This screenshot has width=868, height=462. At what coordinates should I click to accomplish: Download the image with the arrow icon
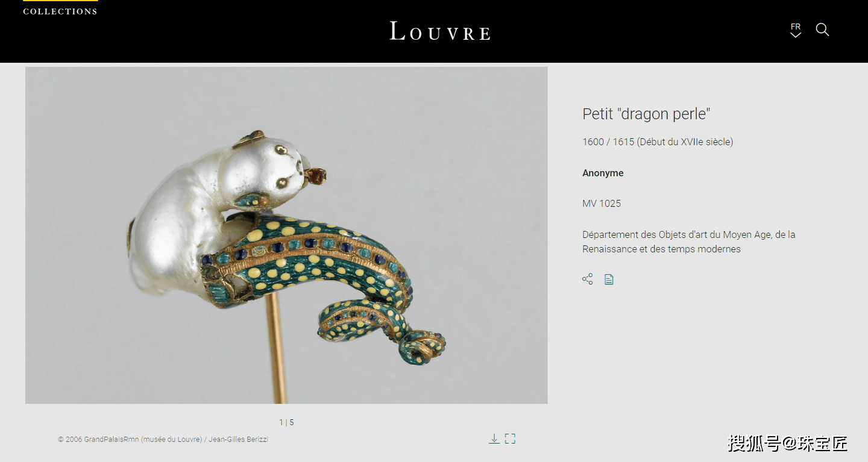pos(494,439)
